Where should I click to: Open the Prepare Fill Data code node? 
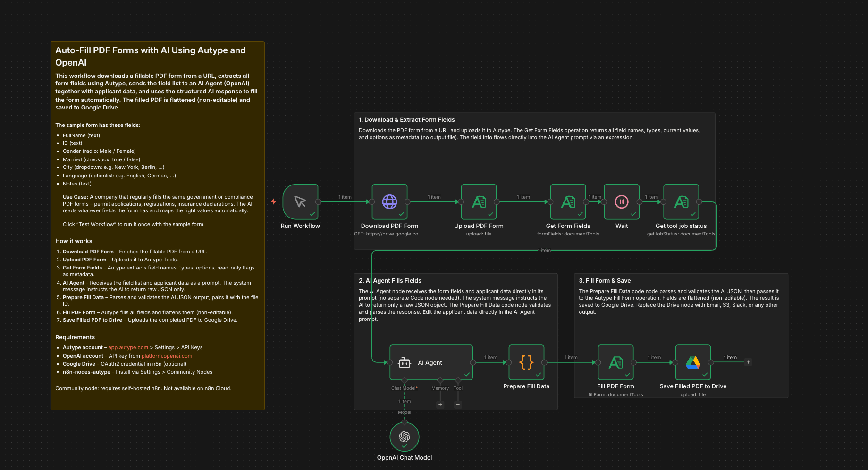[526, 362]
